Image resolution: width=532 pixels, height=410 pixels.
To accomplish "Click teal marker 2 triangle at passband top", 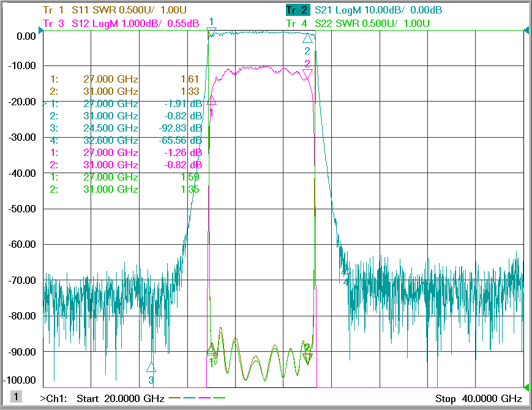I will tap(307, 38).
